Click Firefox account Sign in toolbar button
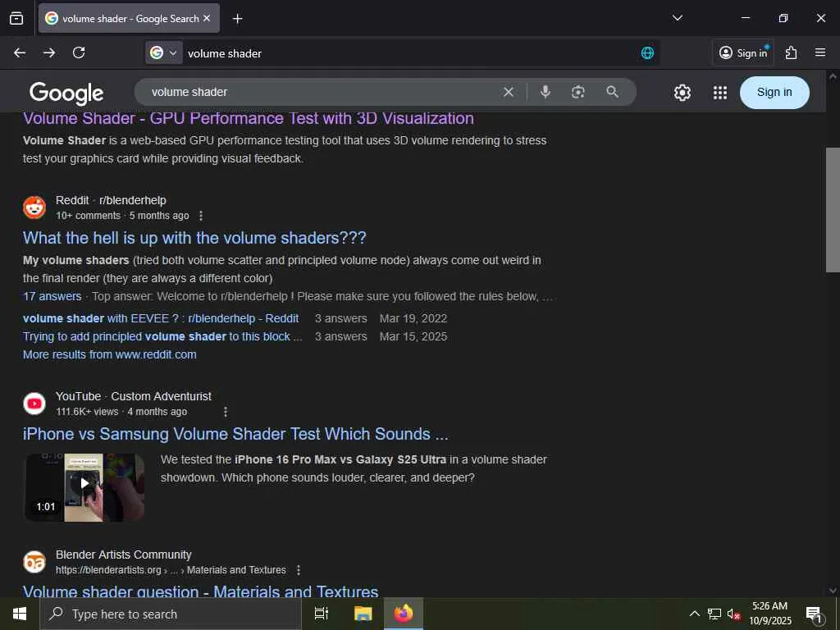Image resolution: width=840 pixels, height=630 pixels. click(743, 52)
